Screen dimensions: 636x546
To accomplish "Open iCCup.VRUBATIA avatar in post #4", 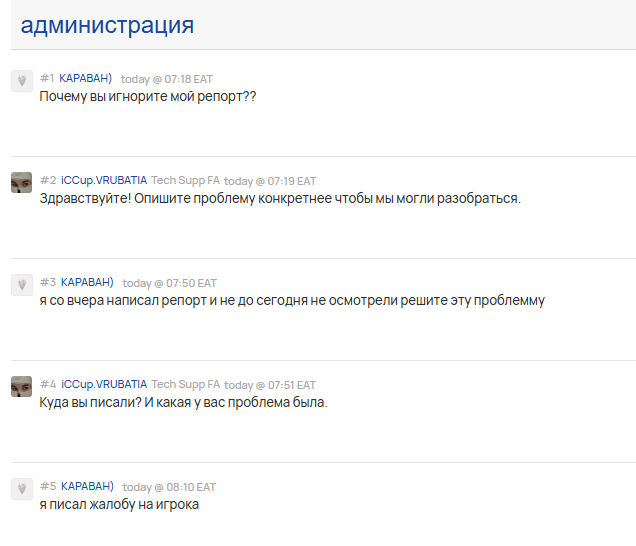I will [x=21, y=387].
